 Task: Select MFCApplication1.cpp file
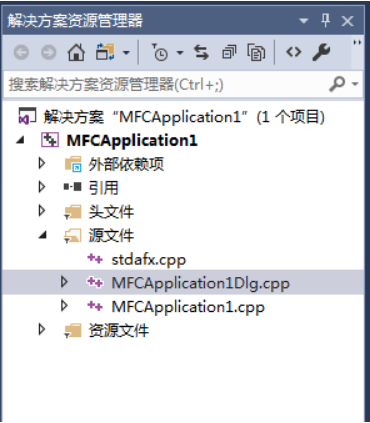click(x=188, y=307)
